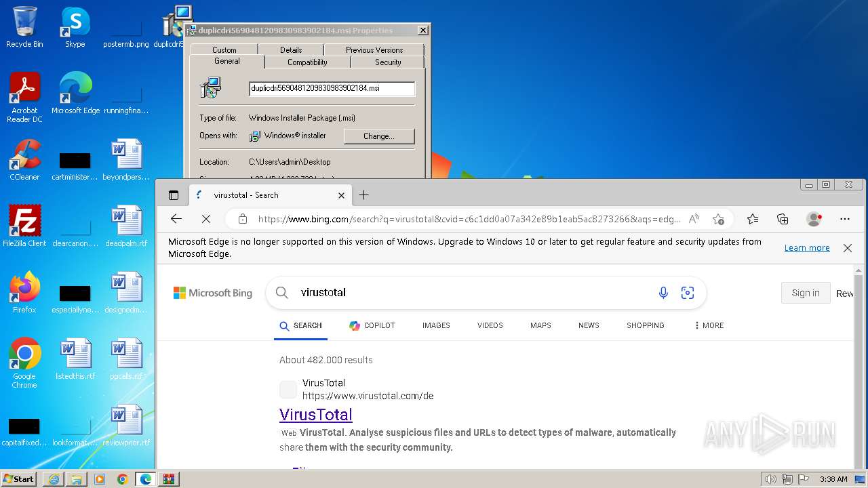Close the virustotal - Search tab
The width and height of the screenshot is (868, 488).
coord(341,195)
